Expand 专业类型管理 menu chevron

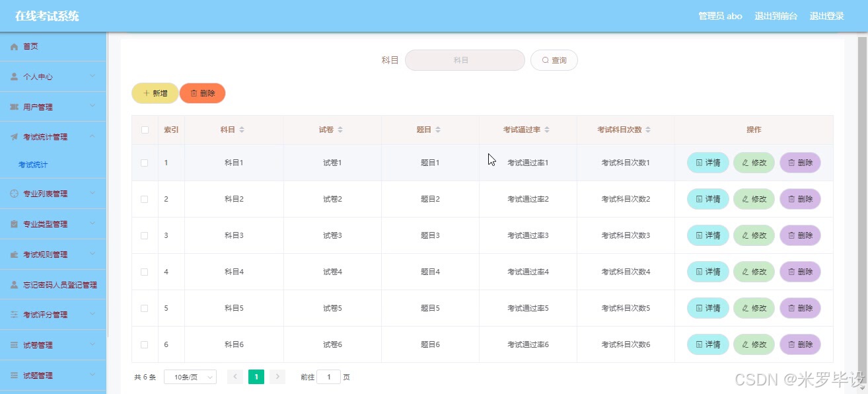(92, 224)
